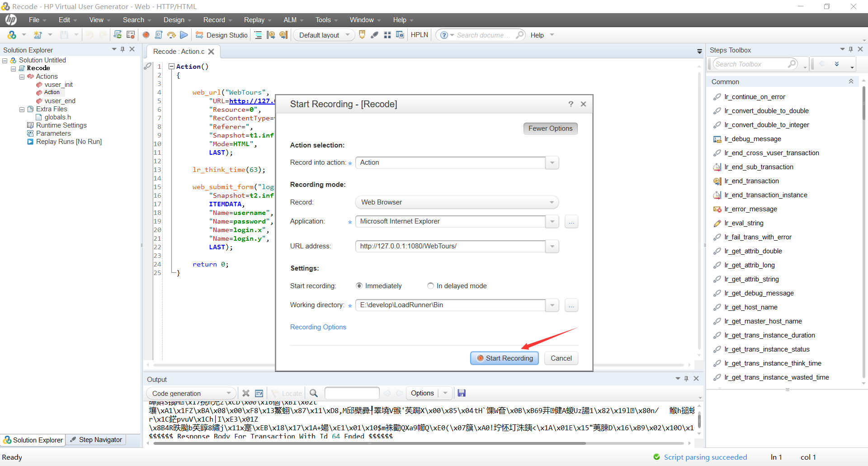Screen dimensions: 868x466
Task: Click the blue Replay play icon
Action: [x=184, y=35]
